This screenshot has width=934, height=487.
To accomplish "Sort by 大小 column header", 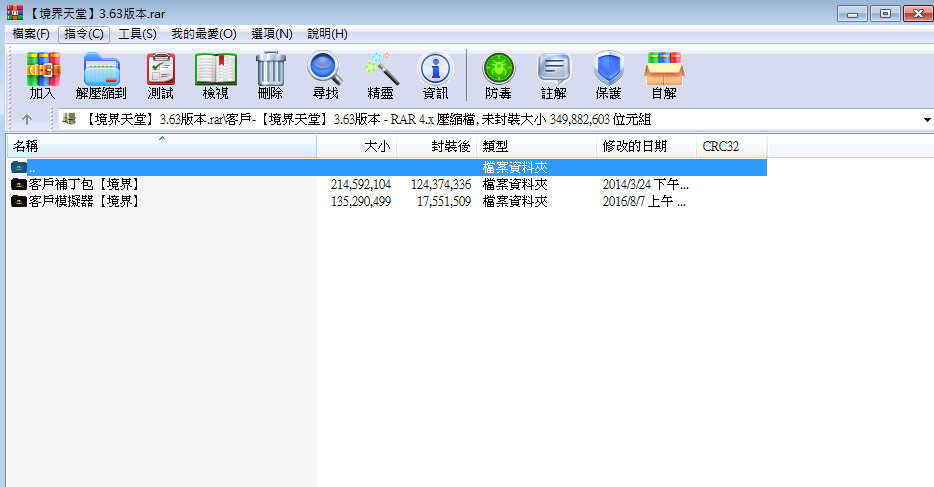I will 357,146.
